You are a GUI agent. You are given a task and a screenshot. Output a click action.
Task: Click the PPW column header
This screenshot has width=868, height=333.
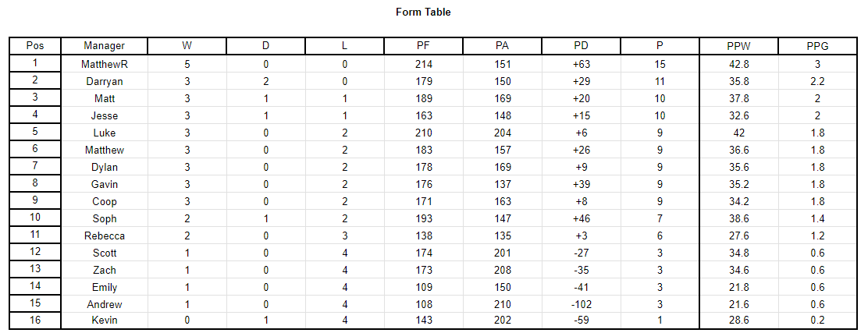click(x=738, y=46)
